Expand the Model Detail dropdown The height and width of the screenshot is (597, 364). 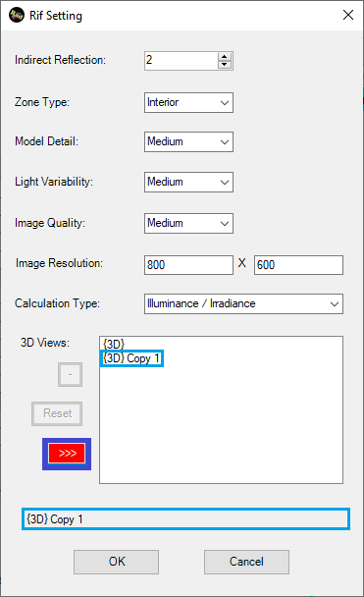coord(188,141)
